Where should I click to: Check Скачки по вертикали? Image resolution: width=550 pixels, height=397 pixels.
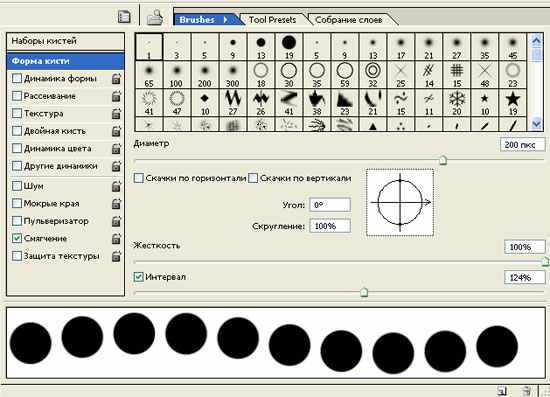point(253,178)
